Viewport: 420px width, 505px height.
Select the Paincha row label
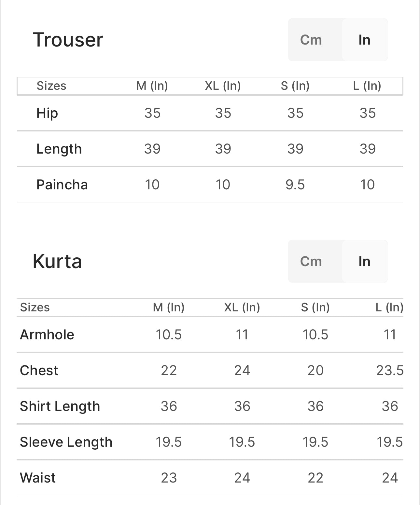point(62,184)
